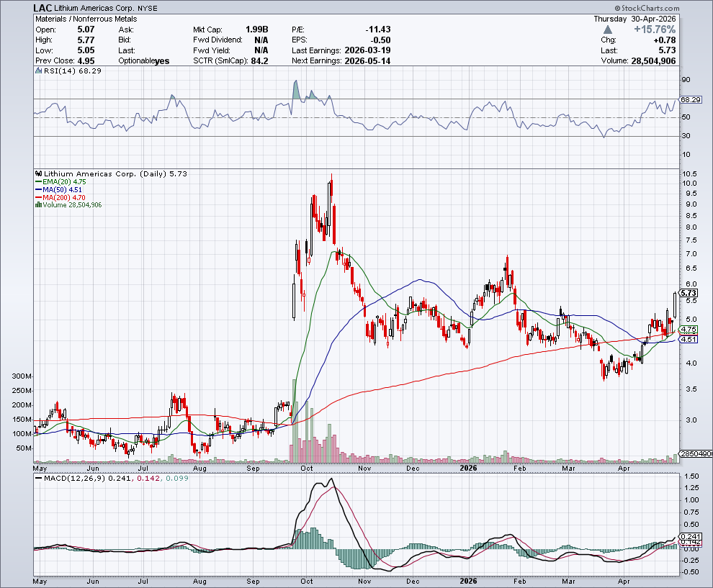Click the Chg value +0.78

pyautogui.click(x=664, y=40)
